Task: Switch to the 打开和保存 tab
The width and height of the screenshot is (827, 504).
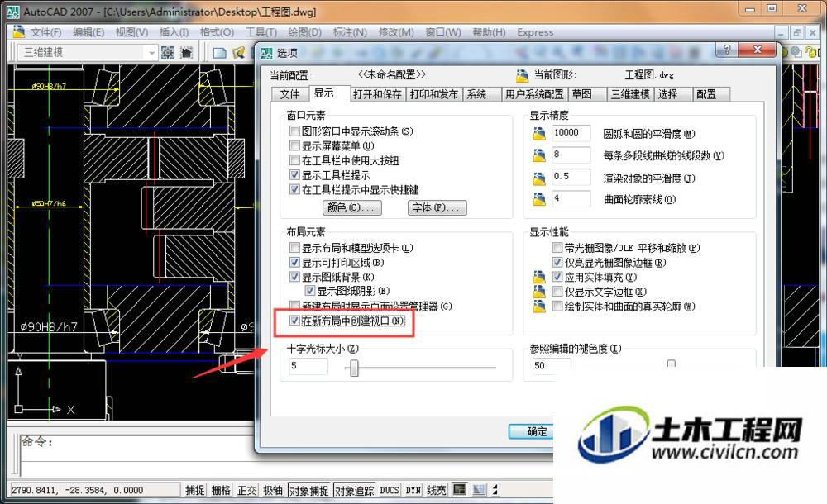Action: pyautogui.click(x=378, y=94)
